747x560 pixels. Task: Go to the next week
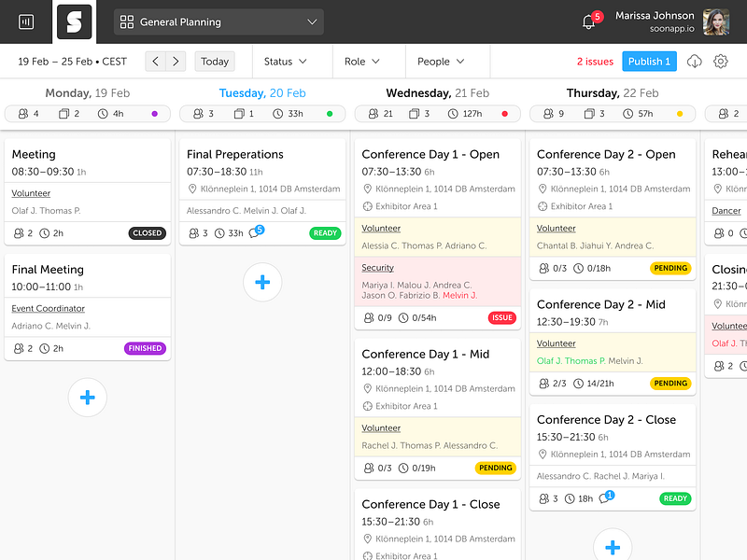point(176,62)
